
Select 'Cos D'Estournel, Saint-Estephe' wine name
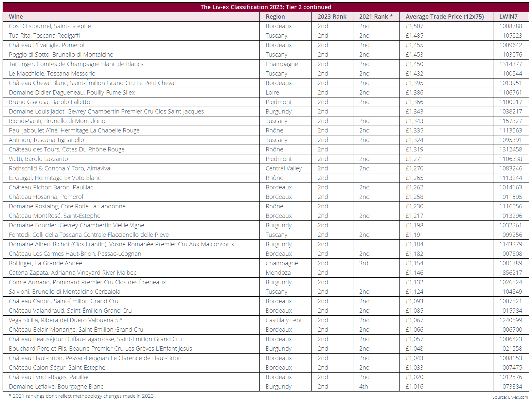50,26
